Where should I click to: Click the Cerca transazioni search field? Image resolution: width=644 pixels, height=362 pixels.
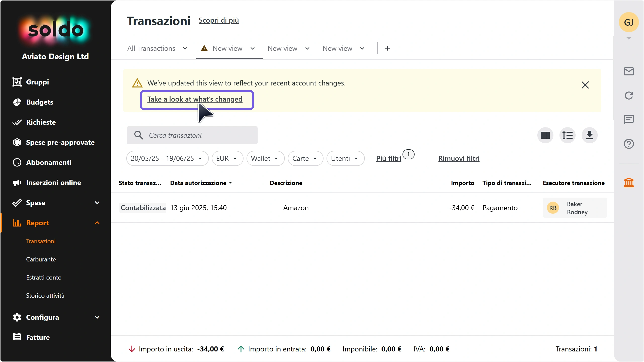pos(192,135)
